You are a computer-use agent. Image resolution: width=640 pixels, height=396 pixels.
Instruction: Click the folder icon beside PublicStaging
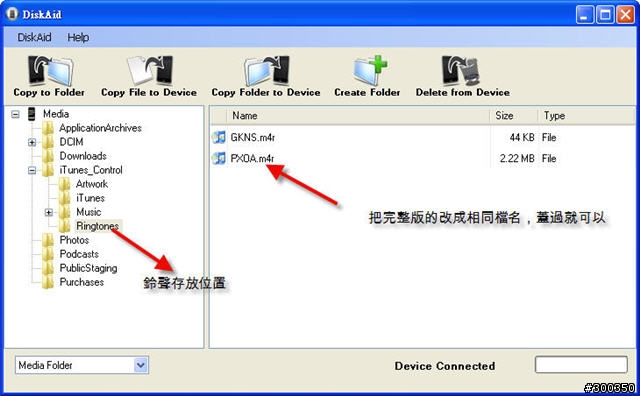[48, 268]
